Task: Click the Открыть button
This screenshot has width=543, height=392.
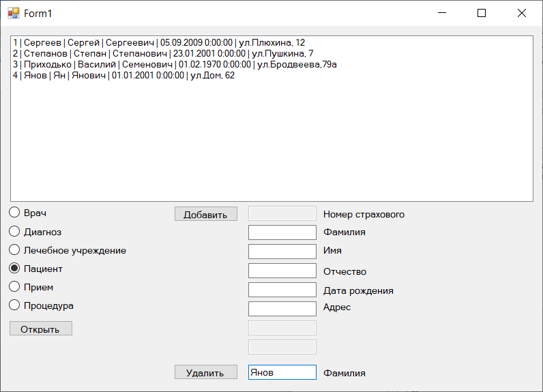Action: pos(41,329)
